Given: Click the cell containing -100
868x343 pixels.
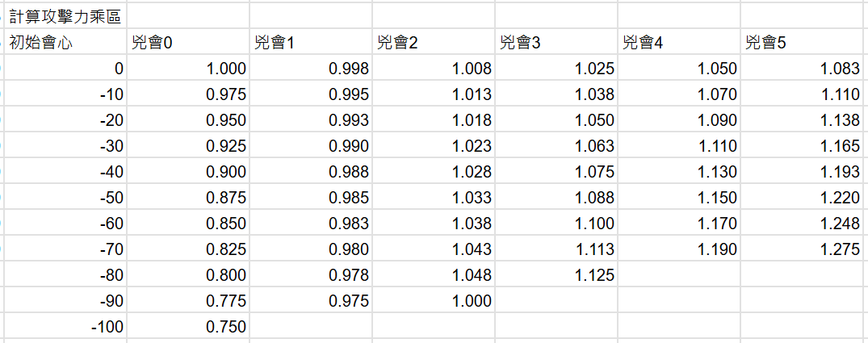Looking at the screenshot, I should 65,326.
